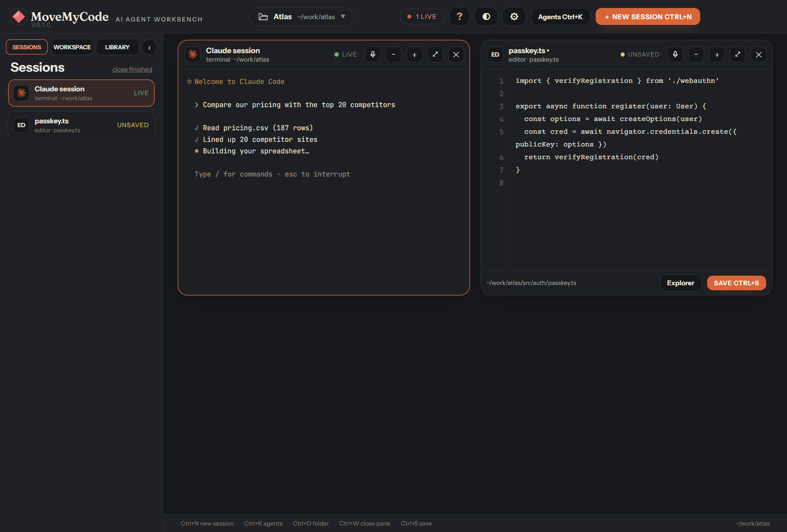The height and width of the screenshot is (532, 787).
Task: Collapse the sidebar with the chevron
Action: coord(150,48)
